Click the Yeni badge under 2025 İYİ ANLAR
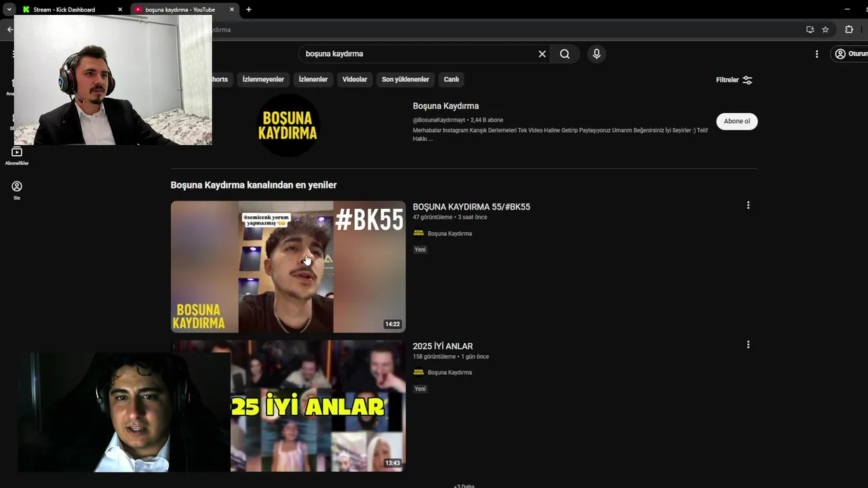The image size is (868, 488). coord(420,389)
